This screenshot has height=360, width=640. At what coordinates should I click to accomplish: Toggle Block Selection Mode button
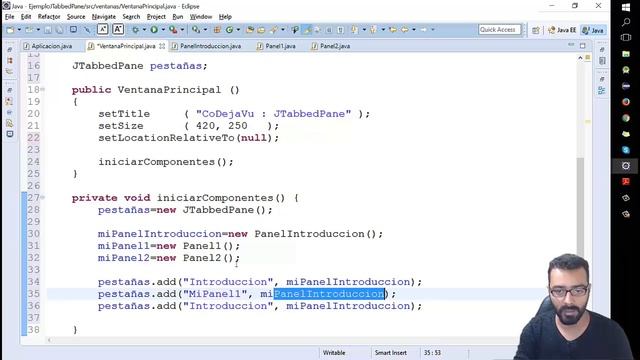point(329,30)
